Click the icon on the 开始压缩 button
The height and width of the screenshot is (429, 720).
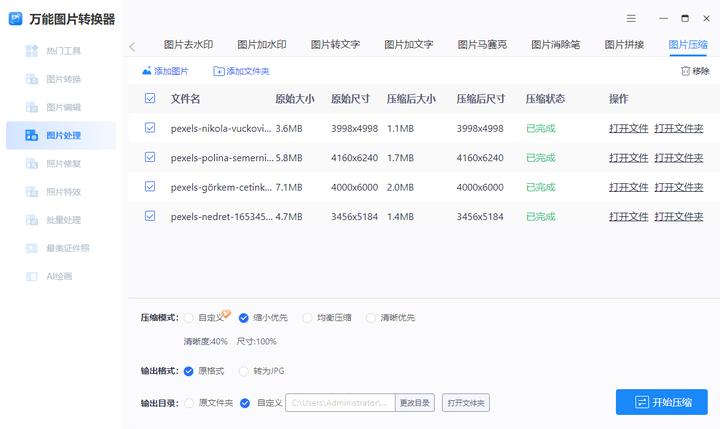click(641, 402)
